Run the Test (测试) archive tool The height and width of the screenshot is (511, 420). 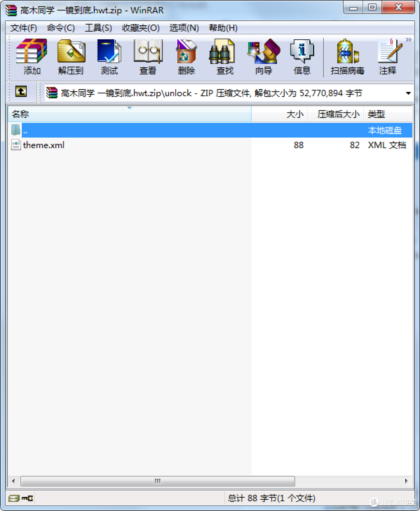(x=109, y=57)
